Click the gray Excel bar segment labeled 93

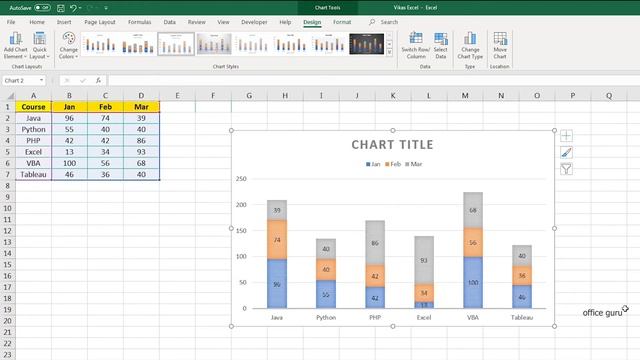(x=424, y=260)
